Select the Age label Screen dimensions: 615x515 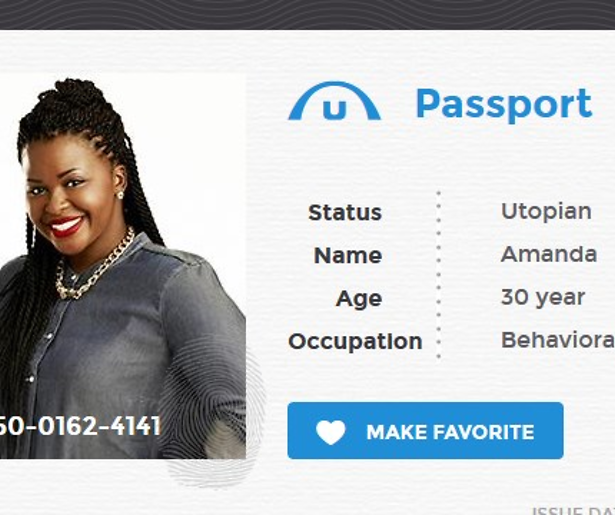coord(359,299)
